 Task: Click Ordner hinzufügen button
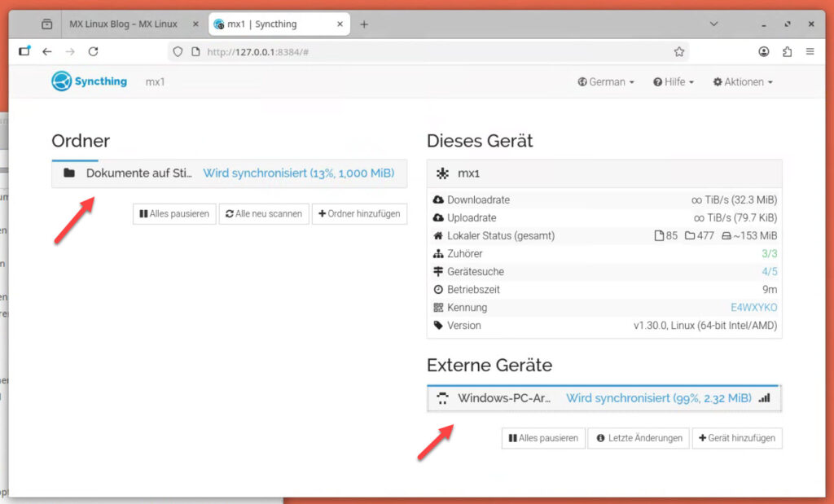[359, 214]
